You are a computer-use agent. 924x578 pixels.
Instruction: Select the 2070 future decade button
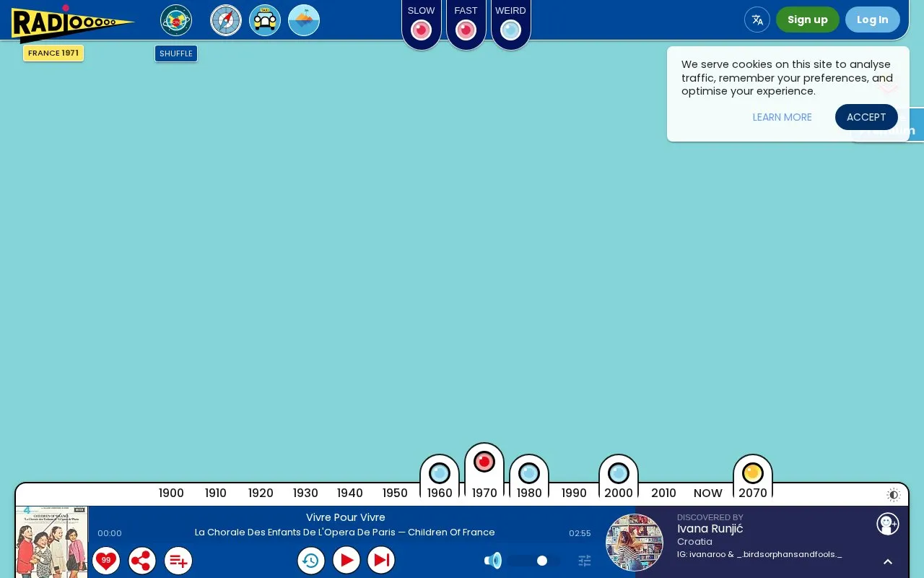[x=753, y=478]
